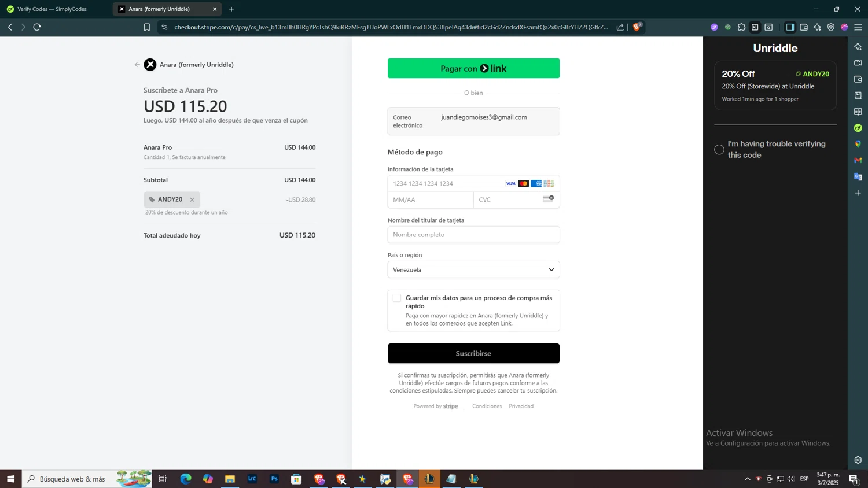Image resolution: width=868 pixels, height=488 pixels.
Task: Click the green SimplyCodes sidebar icon
Action: point(858,128)
